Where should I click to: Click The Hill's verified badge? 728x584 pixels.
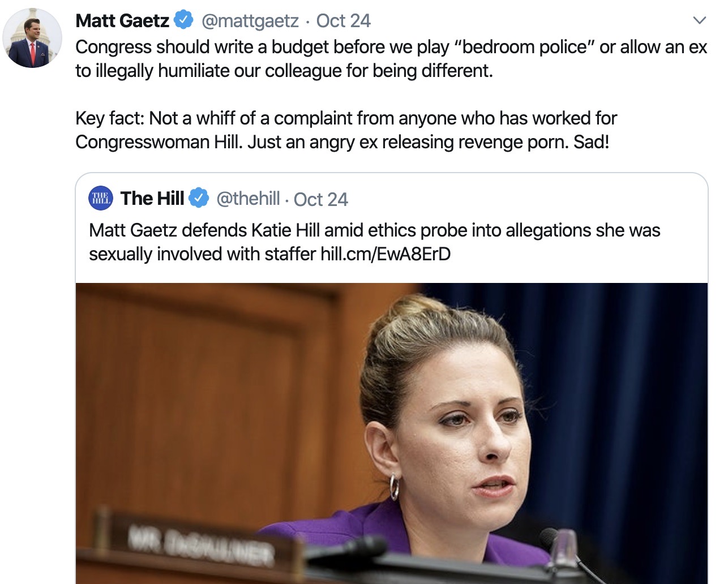point(199,198)
